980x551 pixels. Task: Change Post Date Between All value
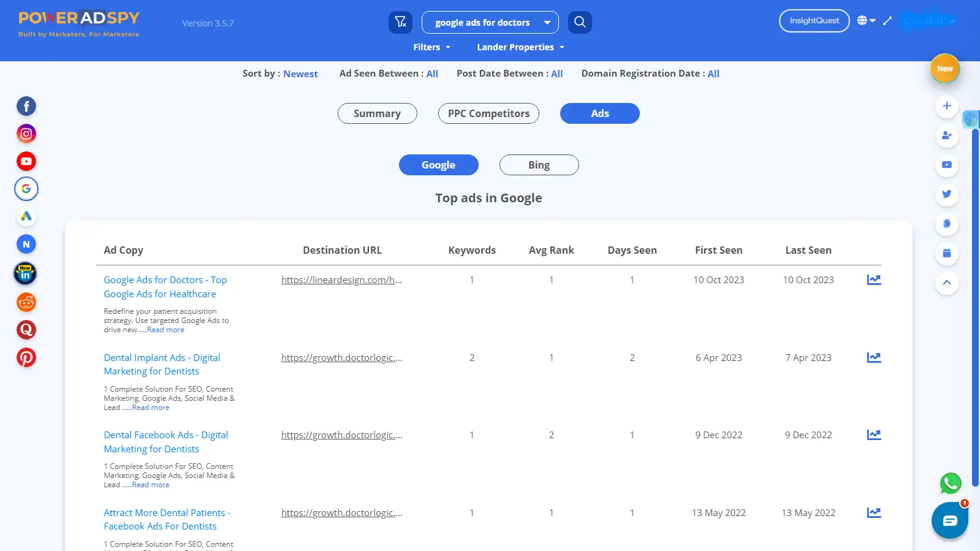click(x=556, y=74)
